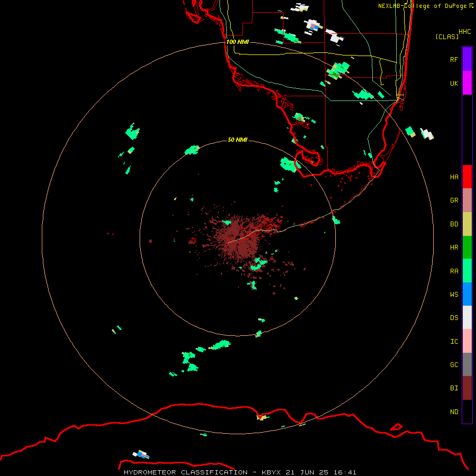Click the HA legend label

pyautogui.click(x=454, y=177)
